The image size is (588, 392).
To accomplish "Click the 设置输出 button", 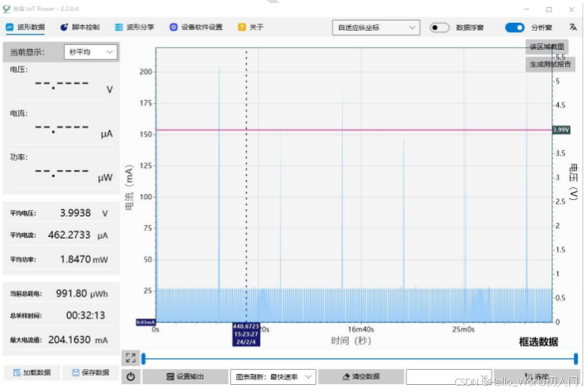I will (185, 377).
